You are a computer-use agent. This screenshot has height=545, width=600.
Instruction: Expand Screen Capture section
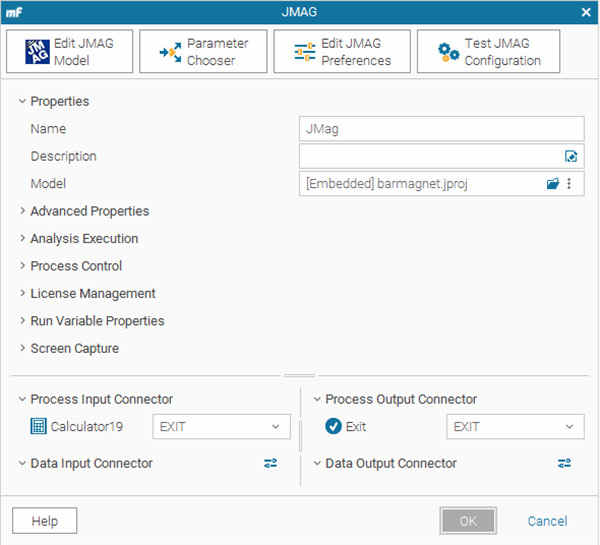coord(22,348)
